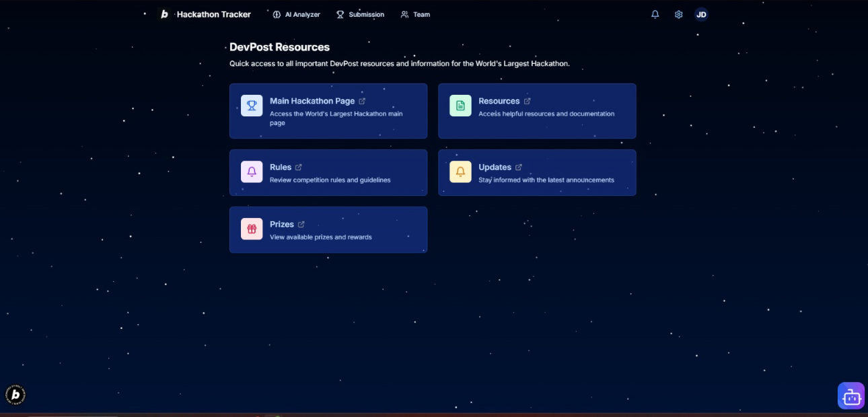Click "Access helpful resources and documentation" text

click(x=546, y=114)
